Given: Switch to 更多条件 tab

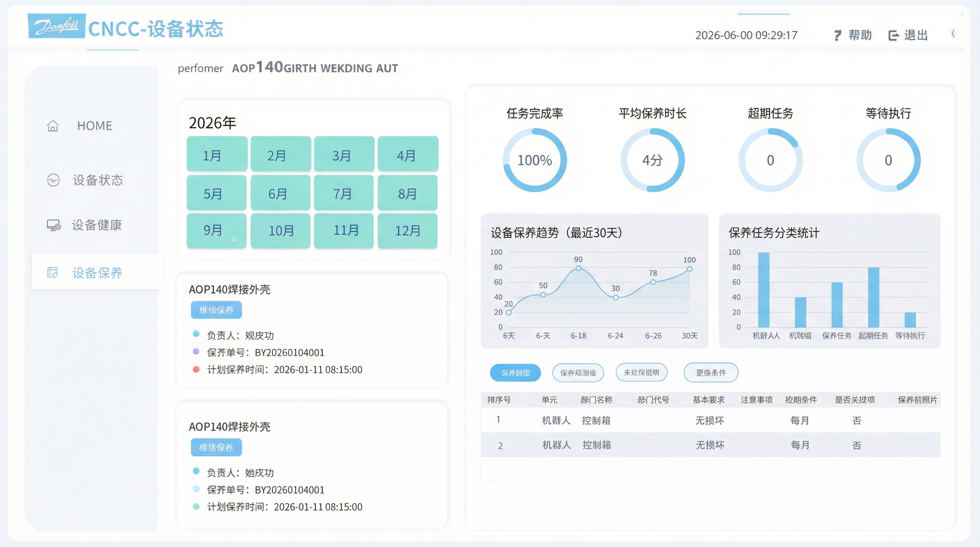Looking at the screenshot, I should coord(711,373).
